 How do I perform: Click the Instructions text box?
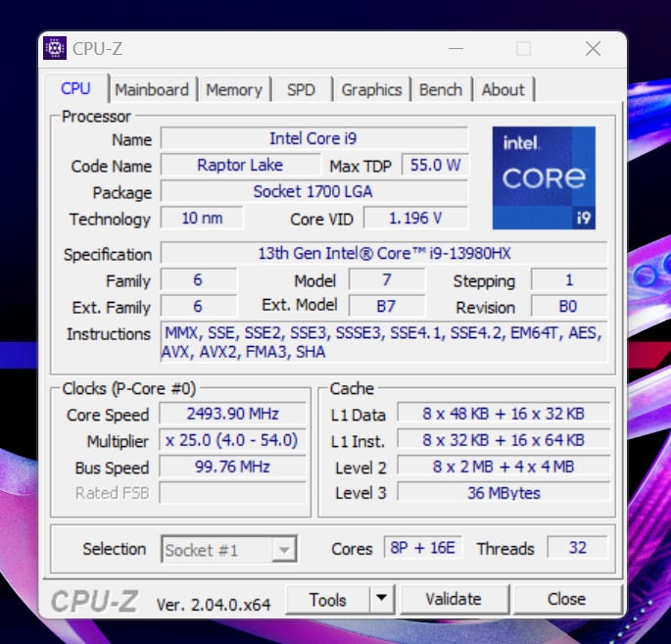(x=383, y=342)
